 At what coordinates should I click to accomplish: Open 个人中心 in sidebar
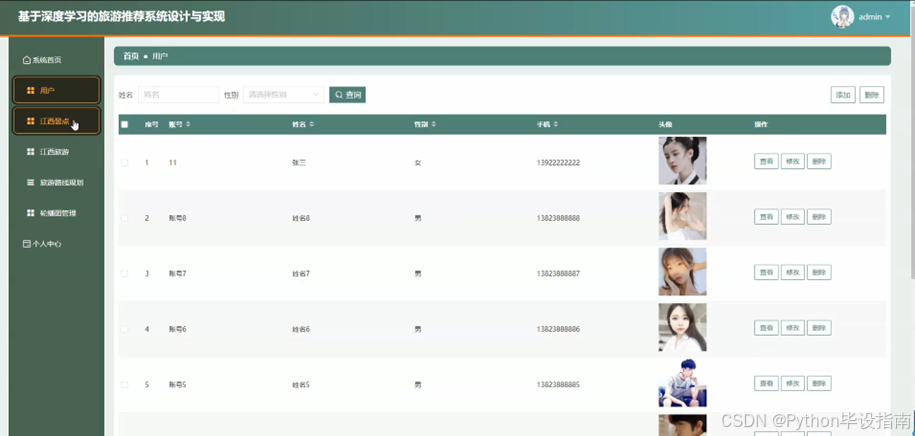pyautogui.click(x=57, y=244)
